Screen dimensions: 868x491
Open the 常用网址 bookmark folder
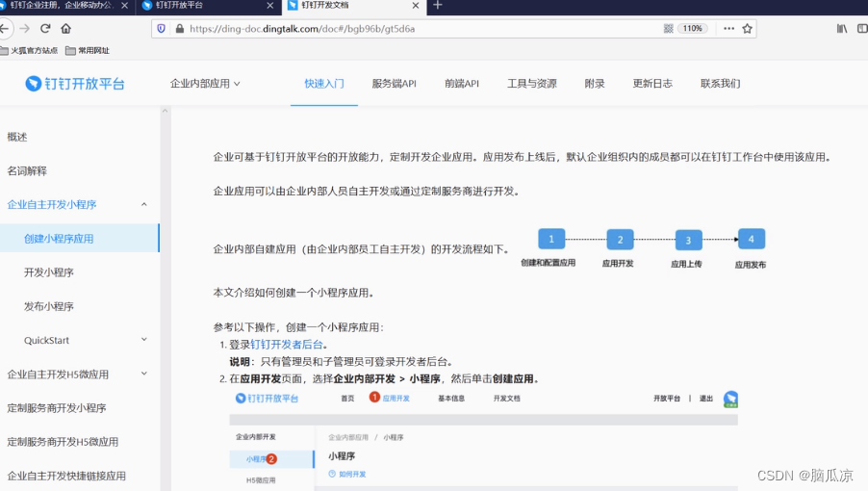pos(88,50)
